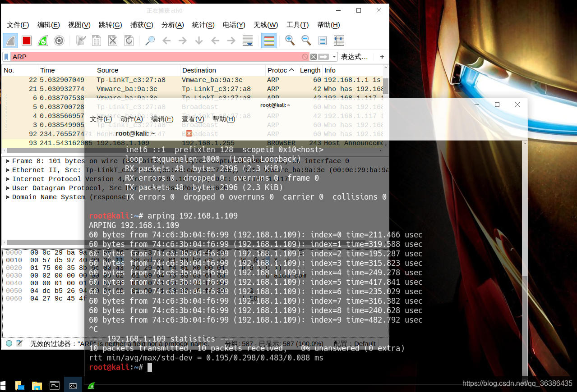Add a filter button with plus
The image size is (577, 392).
(382, 57)
